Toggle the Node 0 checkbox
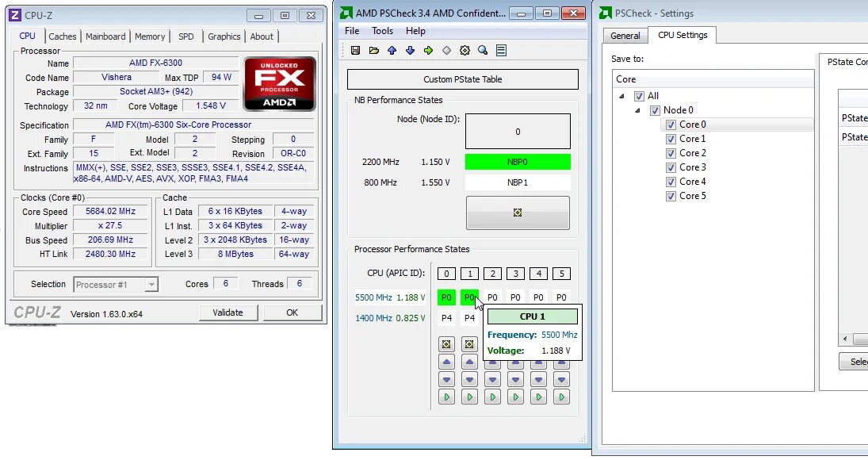Image resolution: width=868 pixels, height=460 pixels. coord(655,110)
